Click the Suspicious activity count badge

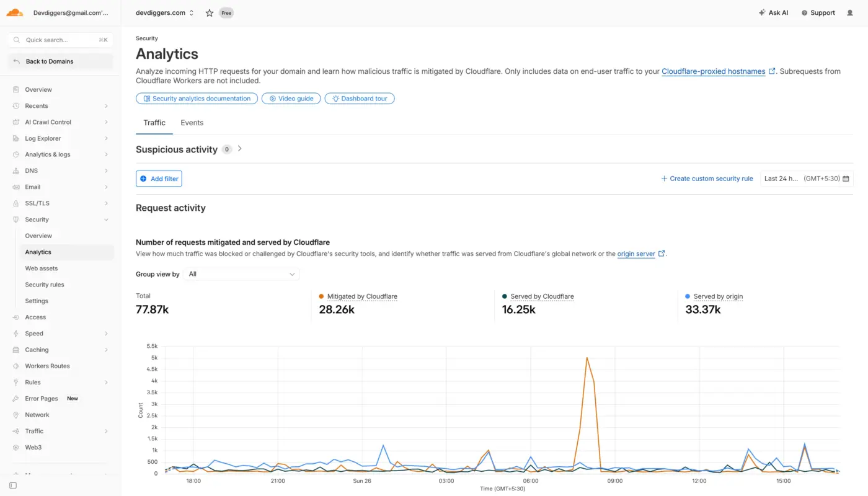click(x=227, y=149)
